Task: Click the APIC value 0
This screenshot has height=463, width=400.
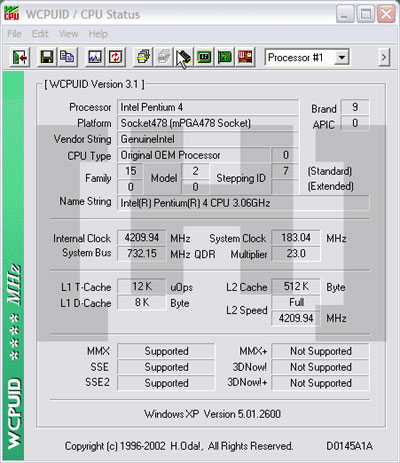Action: (355, 123)
